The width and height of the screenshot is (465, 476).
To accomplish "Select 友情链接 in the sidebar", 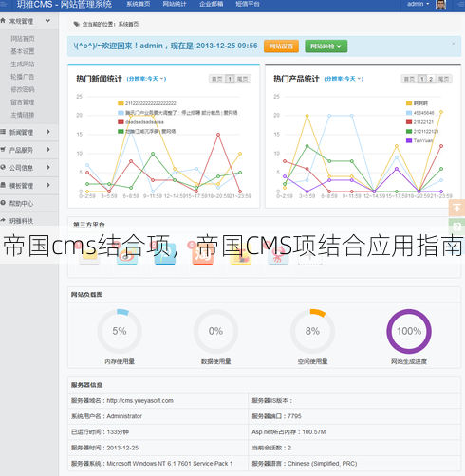I will 23,115.
